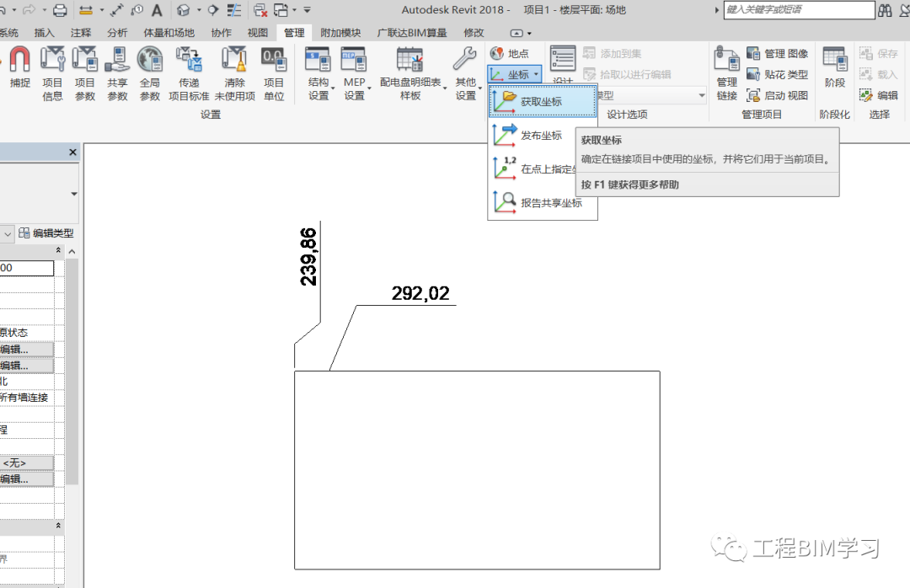Open the design option set dropdown
This screenshot has width=910, height=588.
(701, 95)
